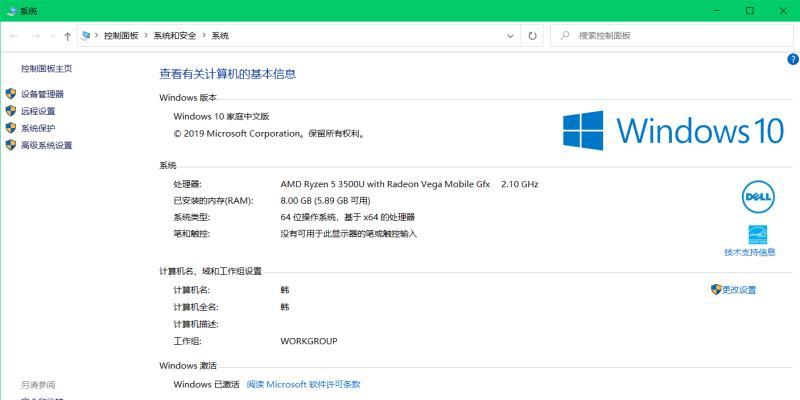Screen dimensions: 800x400
Task: Maximize the 系统 window
Action: tap(749, 11)
